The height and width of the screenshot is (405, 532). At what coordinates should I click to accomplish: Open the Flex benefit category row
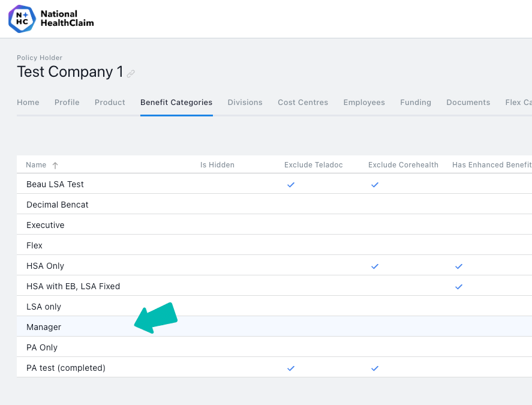pos(274,245)
